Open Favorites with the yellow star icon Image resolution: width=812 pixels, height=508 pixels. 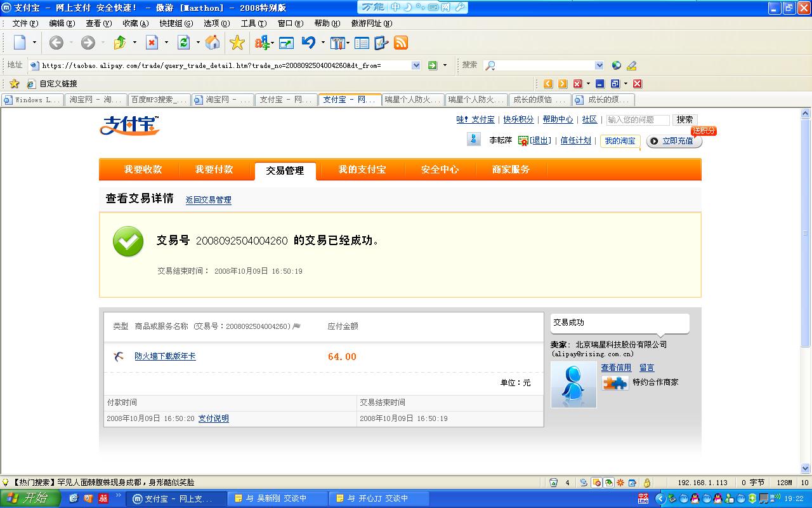click(x=237, y=43)
